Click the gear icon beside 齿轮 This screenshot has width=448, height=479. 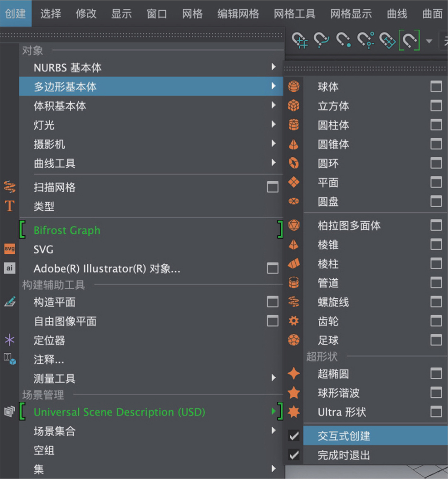coord(294,321)
